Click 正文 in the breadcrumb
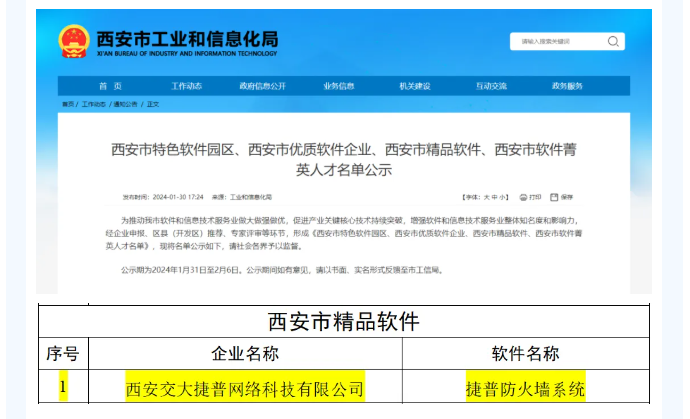Image resolution: width=690 pixels, height=419 pixels. (153, 104)
